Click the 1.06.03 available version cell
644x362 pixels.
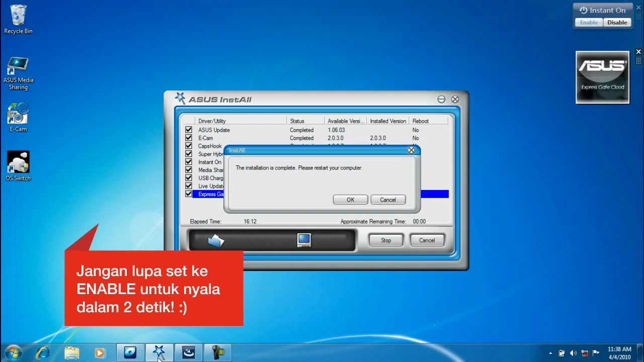[336, 130]
